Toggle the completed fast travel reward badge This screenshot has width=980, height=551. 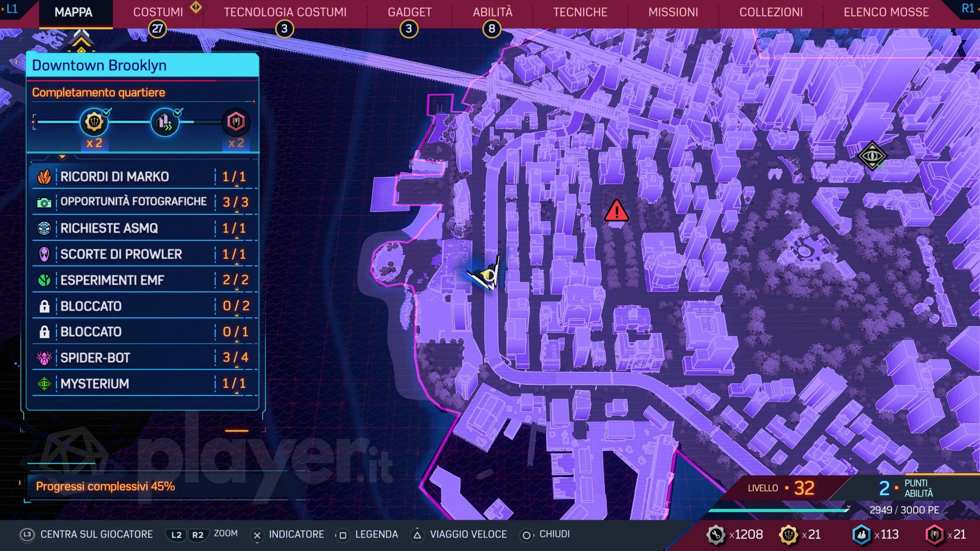[165, 122]
